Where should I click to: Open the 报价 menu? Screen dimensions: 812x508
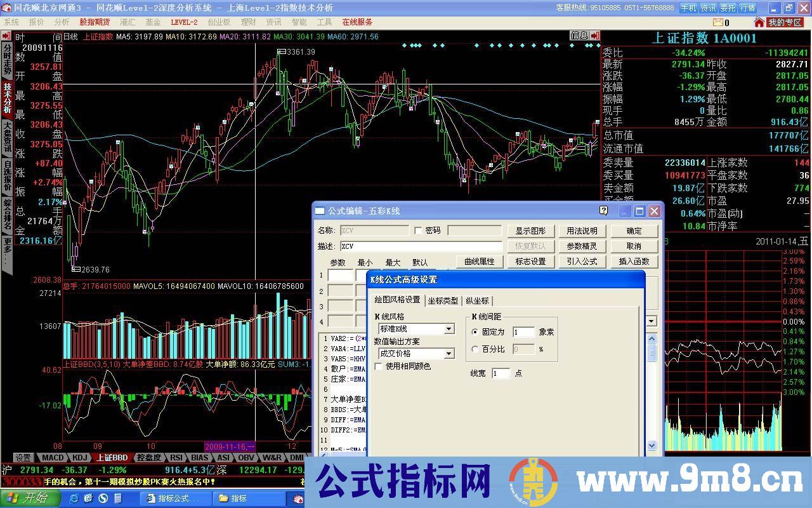tap(37, 22)
